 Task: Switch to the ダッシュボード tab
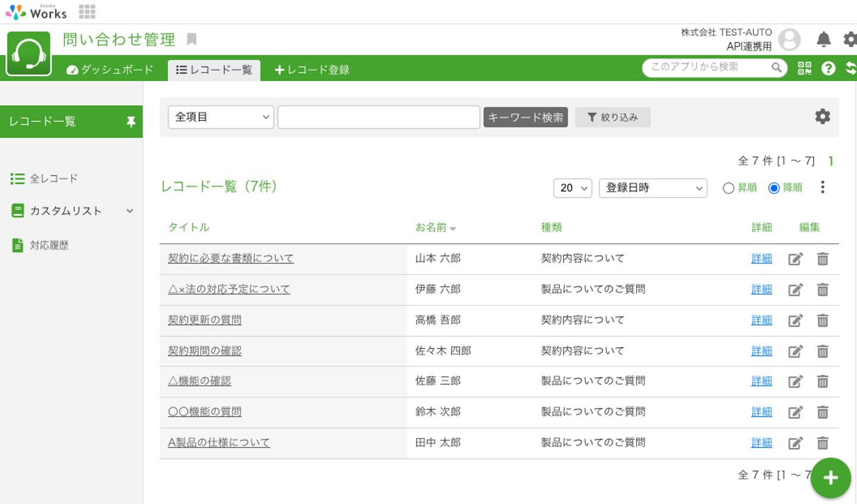pos(110,70)
